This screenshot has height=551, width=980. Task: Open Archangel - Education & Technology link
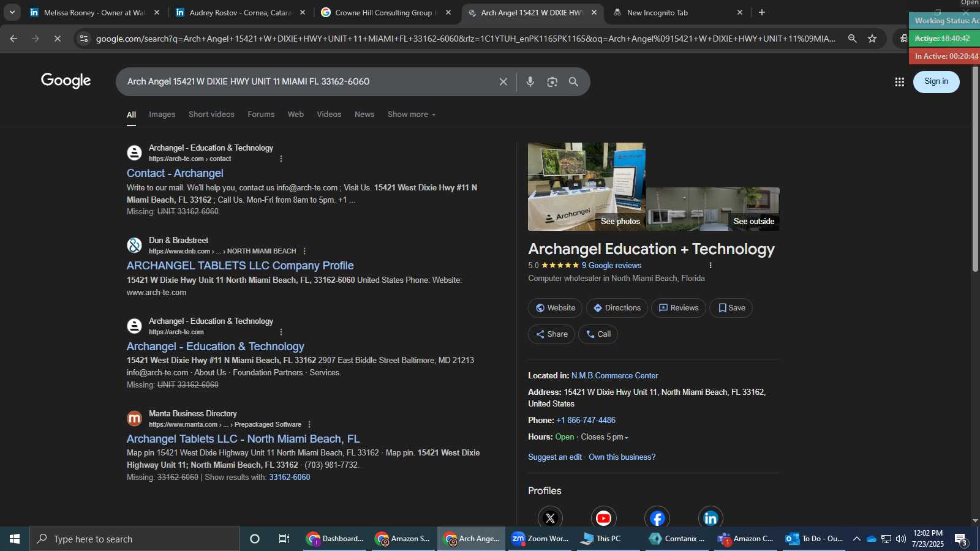point(216,347)
